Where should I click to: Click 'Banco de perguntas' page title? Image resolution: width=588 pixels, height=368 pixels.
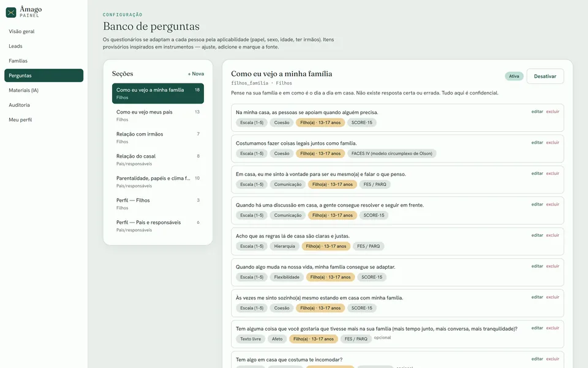[151, 26]
